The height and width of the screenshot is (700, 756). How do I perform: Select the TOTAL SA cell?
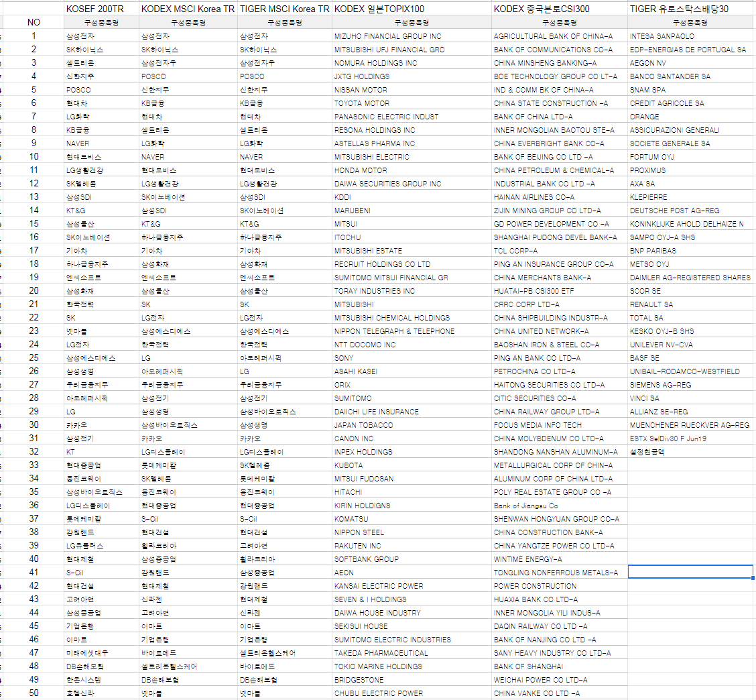click(690, 317)
